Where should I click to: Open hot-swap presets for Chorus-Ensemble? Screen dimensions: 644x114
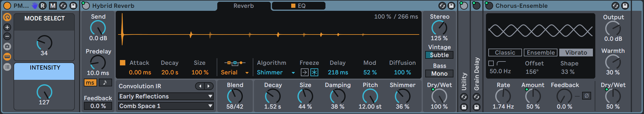615,6
